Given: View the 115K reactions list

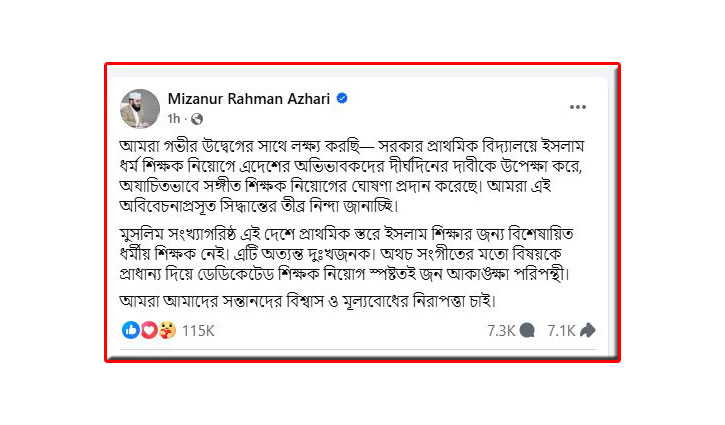Looking at the screenshot, I should pyautogui.click(x=197, y=329).
